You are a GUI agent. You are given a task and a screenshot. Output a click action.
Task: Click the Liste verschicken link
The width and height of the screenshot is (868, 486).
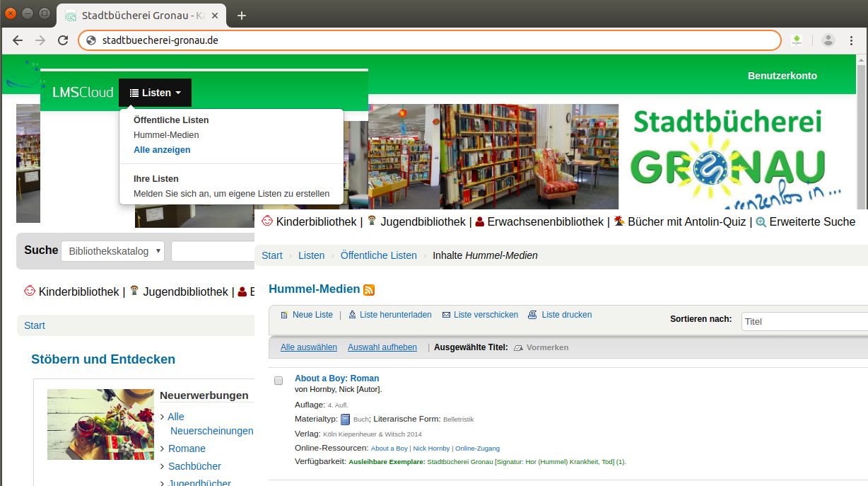click(486, 315)
